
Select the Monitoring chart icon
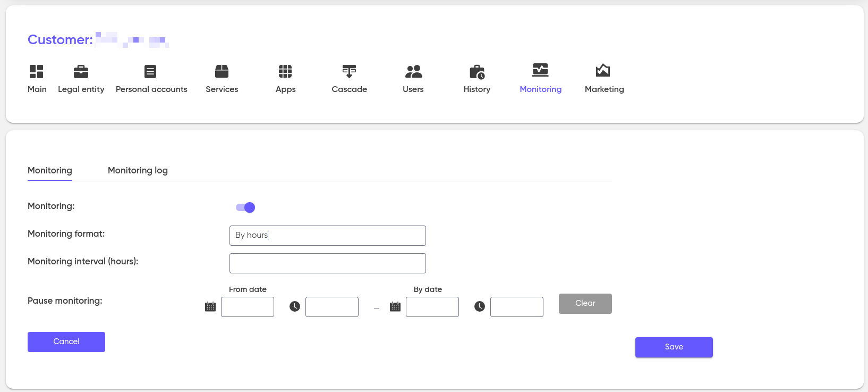540,70
